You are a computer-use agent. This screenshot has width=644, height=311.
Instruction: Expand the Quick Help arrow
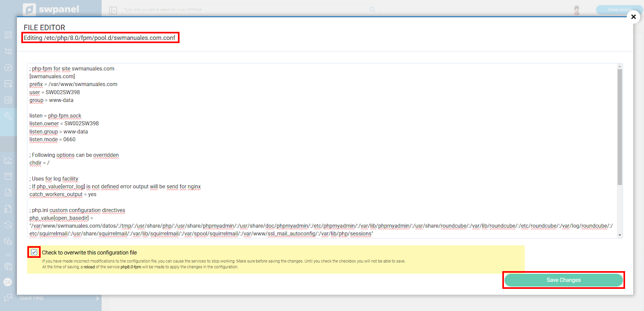coord(97,298)
